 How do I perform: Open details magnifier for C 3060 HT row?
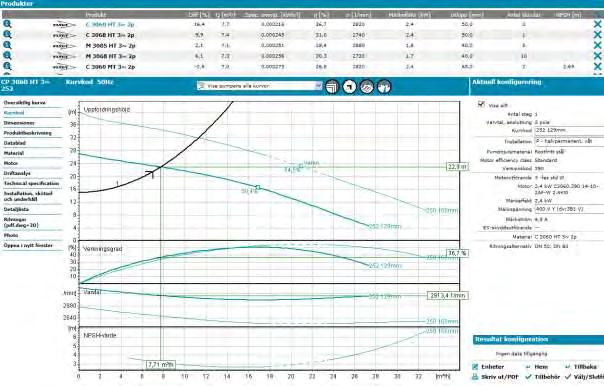tap(7, 24)
